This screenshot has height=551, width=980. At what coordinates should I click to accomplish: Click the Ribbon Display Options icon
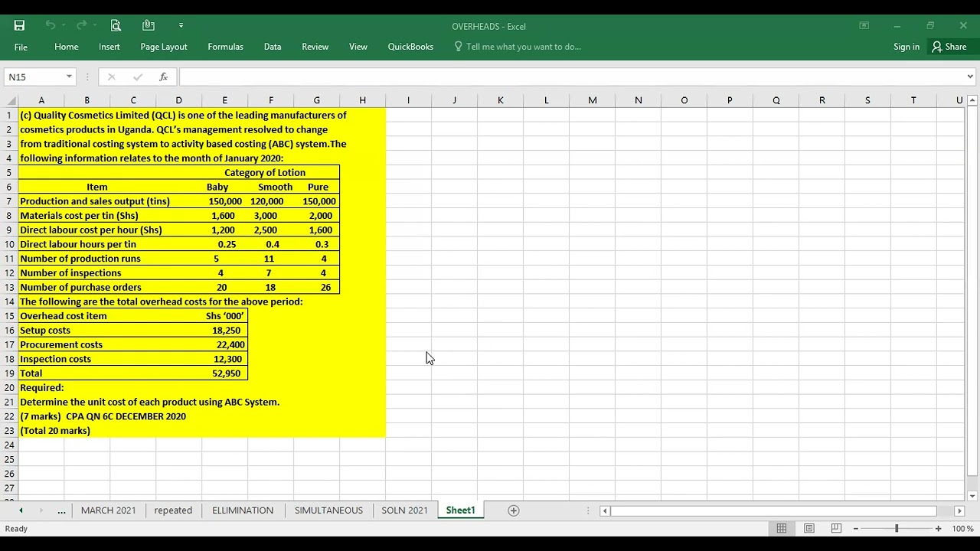coord(864,25)
